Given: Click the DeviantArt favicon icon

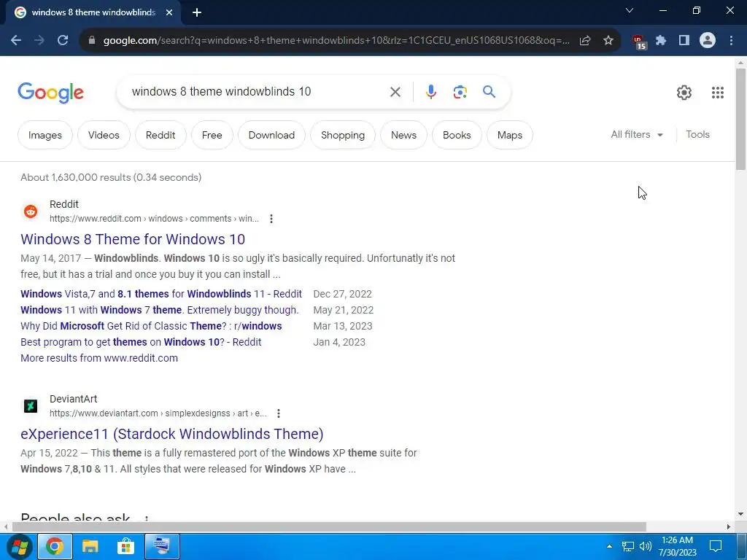Looking at the screenshot, I should 31,405.
